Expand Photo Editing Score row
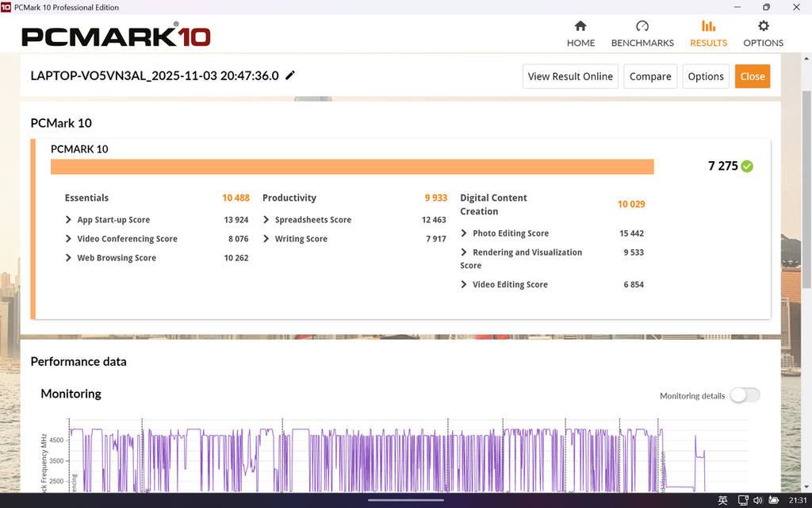 click(x=464, y=233)
